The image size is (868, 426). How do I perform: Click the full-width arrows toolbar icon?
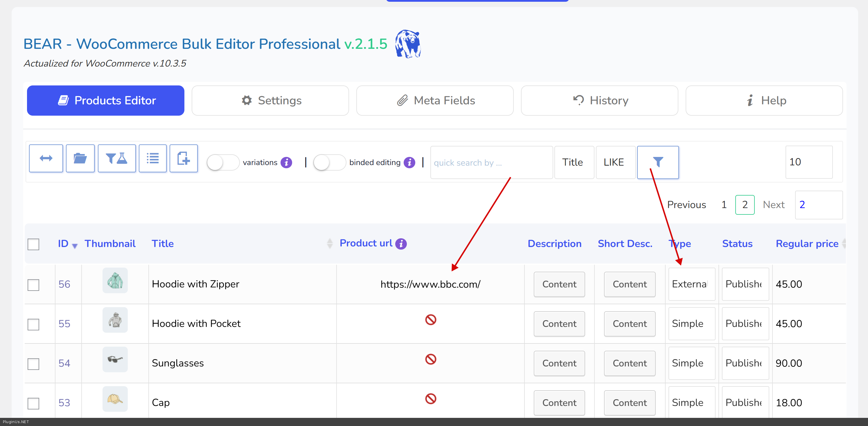pos(46,159)
